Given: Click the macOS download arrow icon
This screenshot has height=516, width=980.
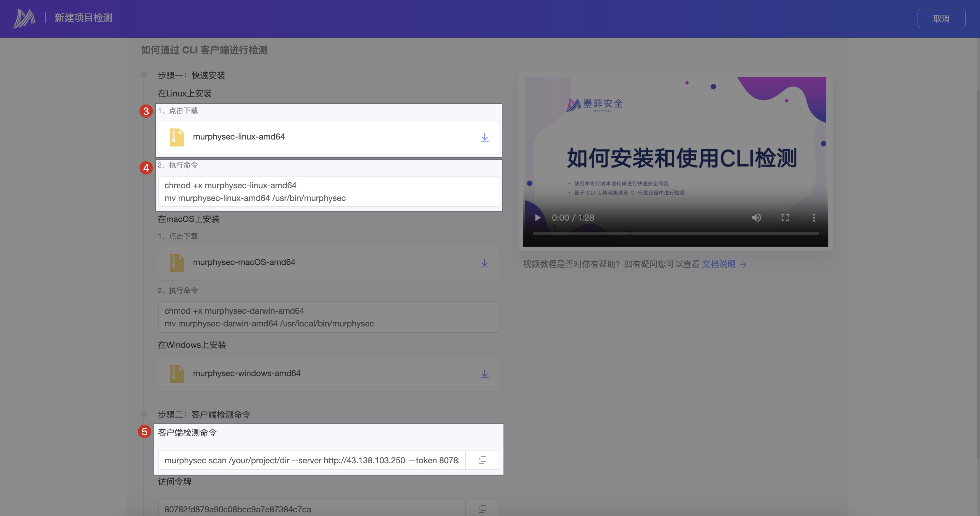Looking at the screenshot, I should pos(484,263).
